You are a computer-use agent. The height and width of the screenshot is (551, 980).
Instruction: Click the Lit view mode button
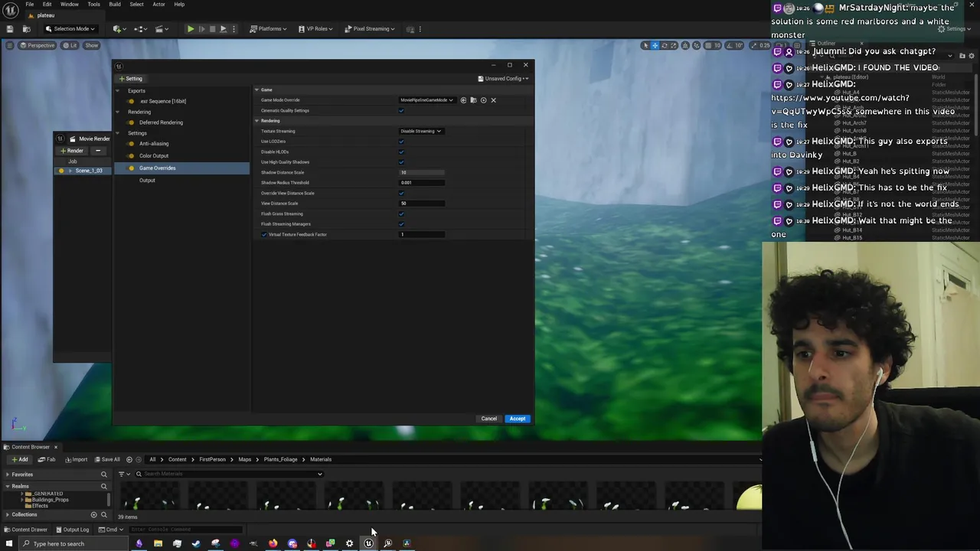70,45
